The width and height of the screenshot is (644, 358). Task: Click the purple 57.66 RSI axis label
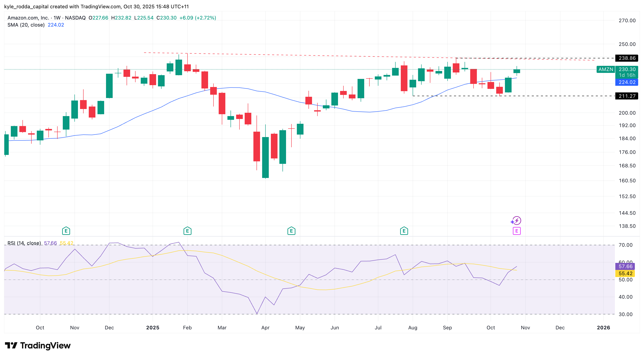click(x=625, y=266)
